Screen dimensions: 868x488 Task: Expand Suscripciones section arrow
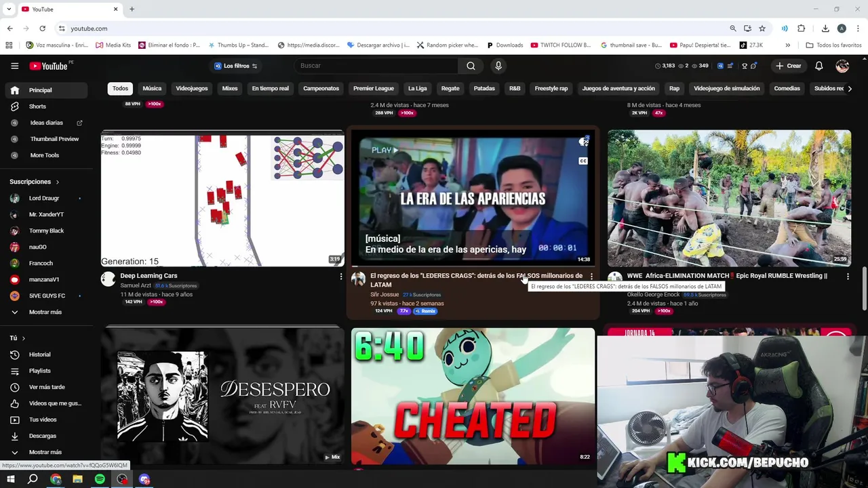(x=57, y=182)
